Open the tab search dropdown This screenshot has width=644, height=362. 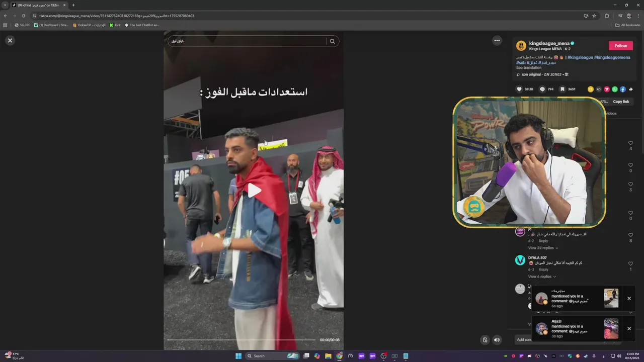[5, 5]
